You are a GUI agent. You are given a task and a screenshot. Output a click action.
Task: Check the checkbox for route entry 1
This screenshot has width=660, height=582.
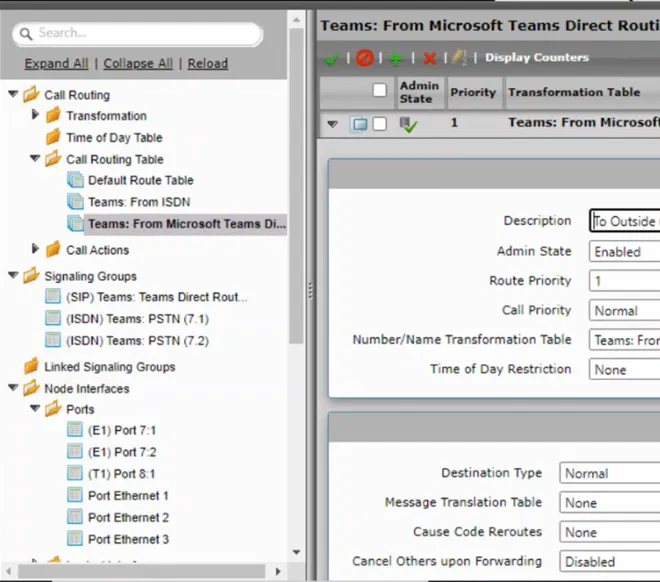point(379,124)
